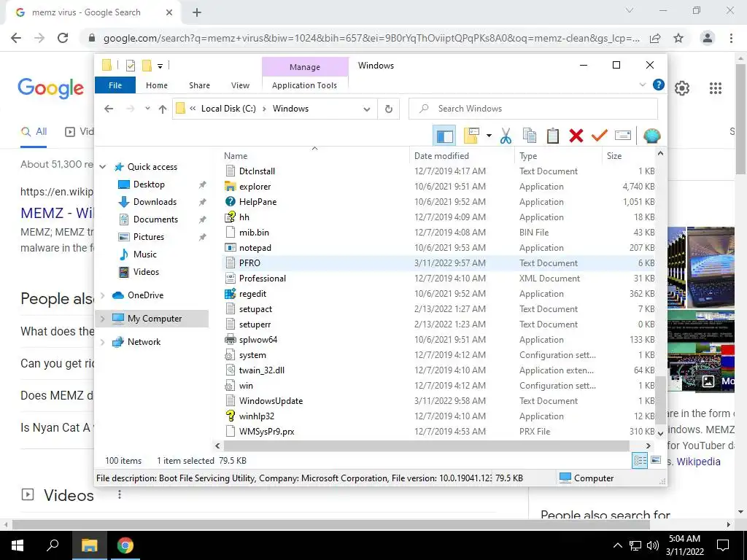Open the File menu tab
Screen dimensions: 747x560
tap(115, 85)
